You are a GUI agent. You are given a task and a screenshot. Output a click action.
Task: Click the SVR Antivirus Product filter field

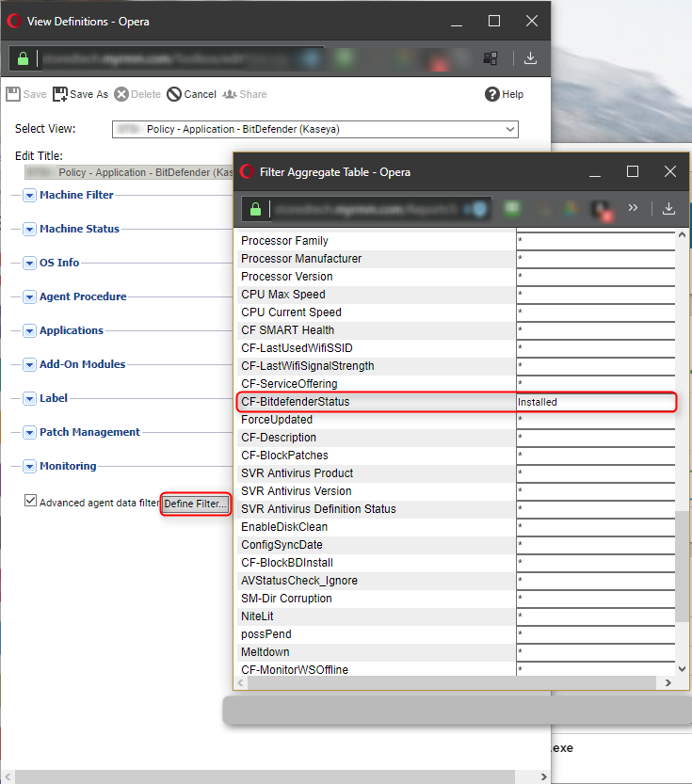point(596,473)
